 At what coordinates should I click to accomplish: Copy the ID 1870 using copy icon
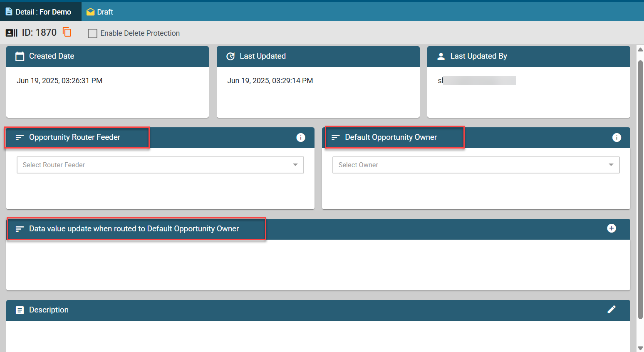(x=67, y=32)
